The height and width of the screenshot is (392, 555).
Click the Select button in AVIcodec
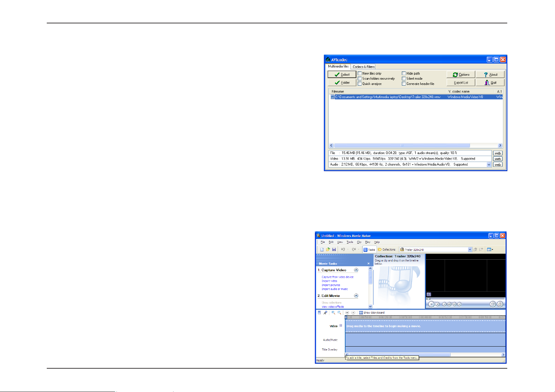point(342,75)
